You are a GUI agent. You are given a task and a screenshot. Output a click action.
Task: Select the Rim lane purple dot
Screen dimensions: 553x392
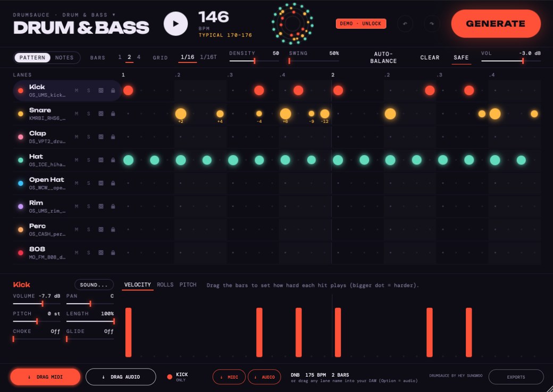click(x=21, y=206)
